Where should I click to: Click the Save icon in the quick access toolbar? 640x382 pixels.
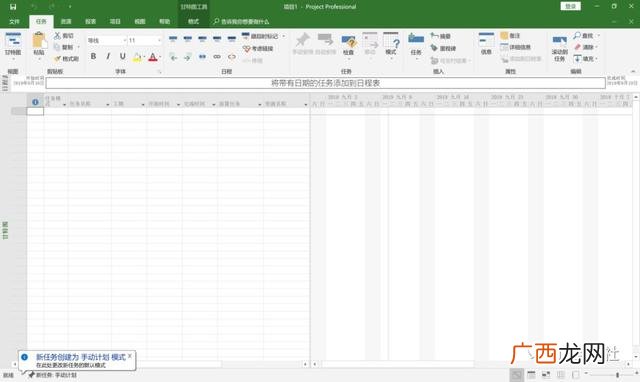pos(13,7)
